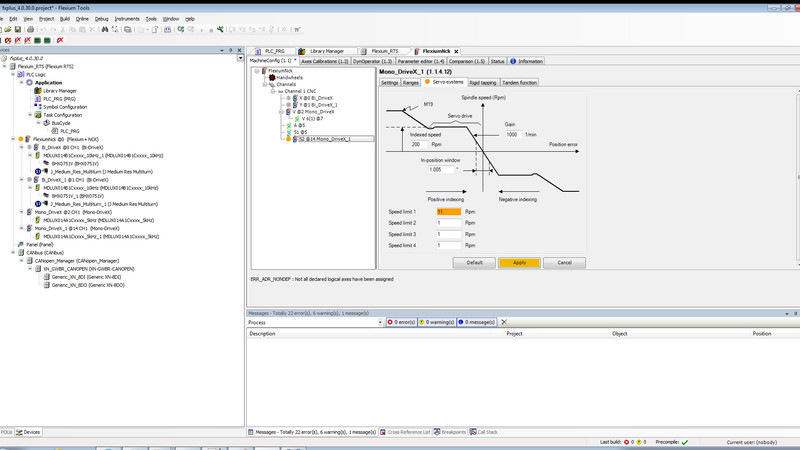Click the Print icon in the toolbar
800x450 pixels.
[x=31, y=29]
